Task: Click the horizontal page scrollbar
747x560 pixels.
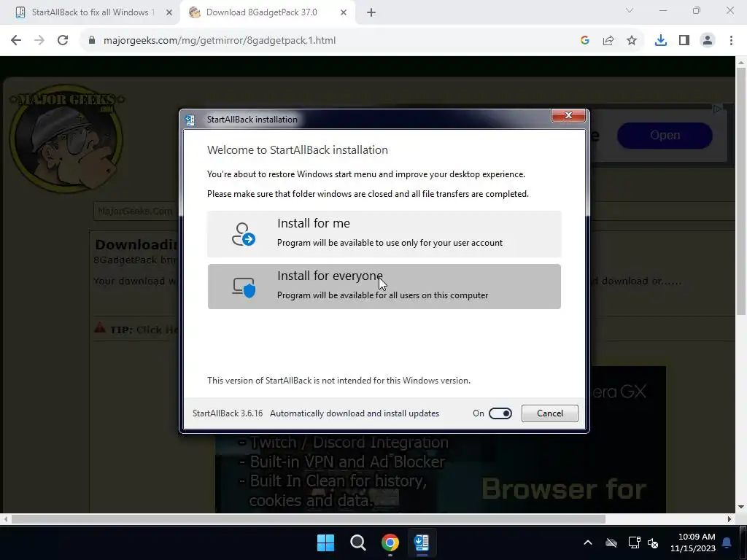Action: [309, 519]
